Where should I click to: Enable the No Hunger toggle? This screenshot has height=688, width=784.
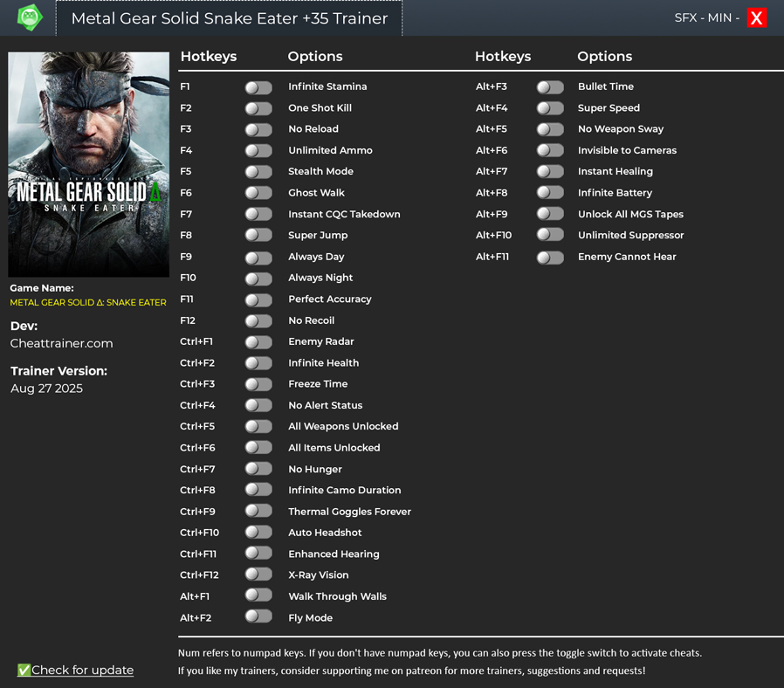[x=258, y=469]
